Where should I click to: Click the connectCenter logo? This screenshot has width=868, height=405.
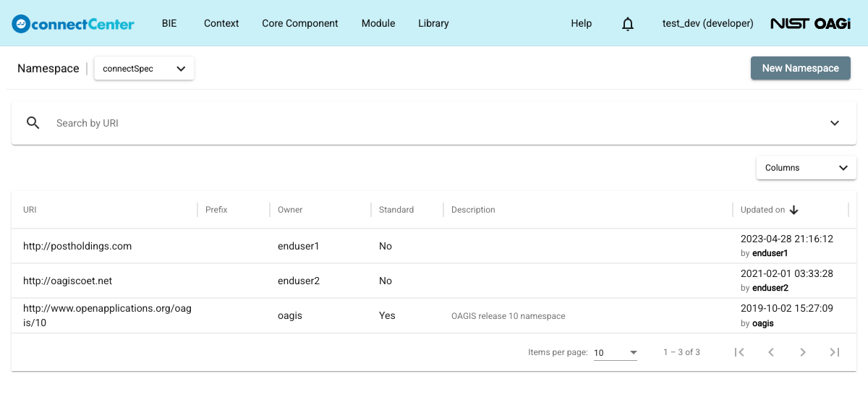[x=73, y=23]
